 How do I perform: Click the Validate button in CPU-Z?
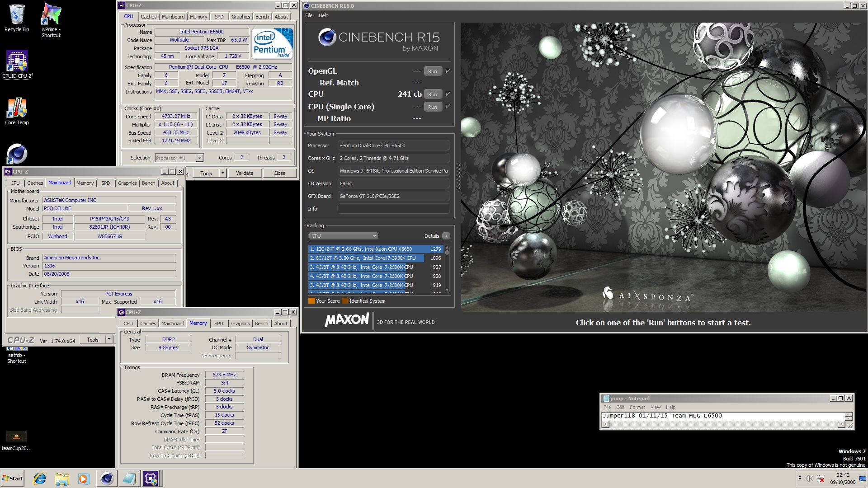click(x=245, y=173)
